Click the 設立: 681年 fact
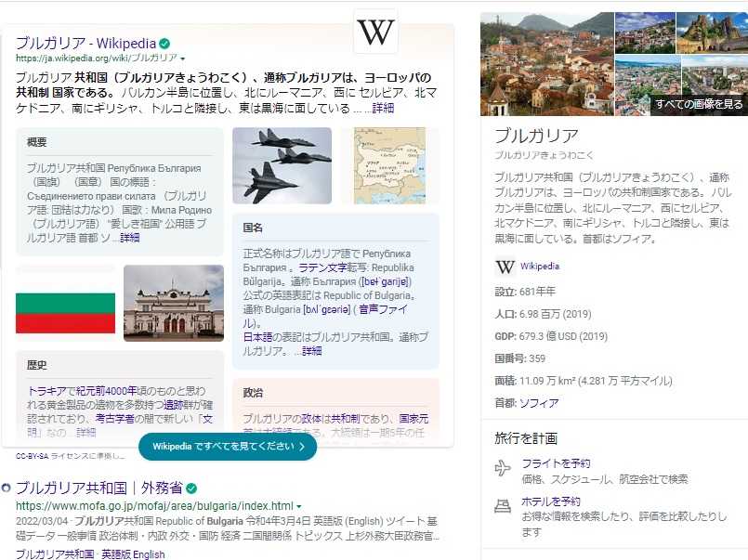The height and width of the screenshot is (560, 748). coord(525,292)
